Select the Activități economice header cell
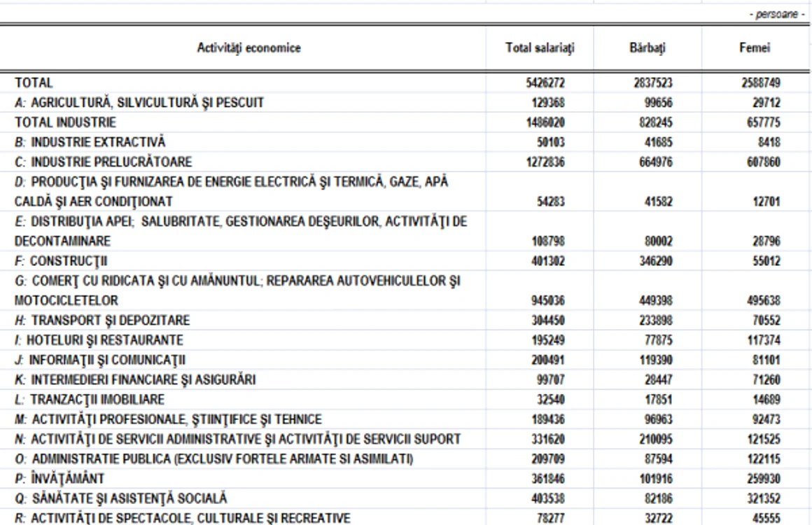Screen dimensions: 812x525 point(248,48)
